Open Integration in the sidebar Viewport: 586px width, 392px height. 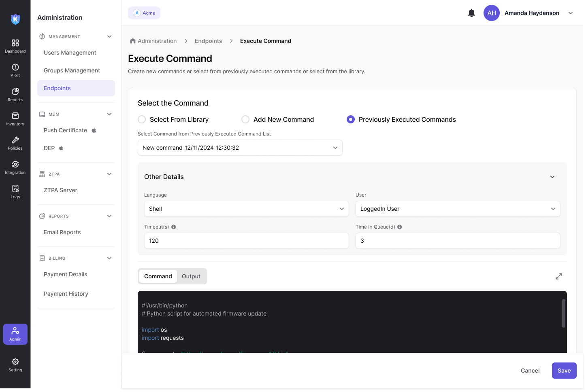(x=15, y=167)
